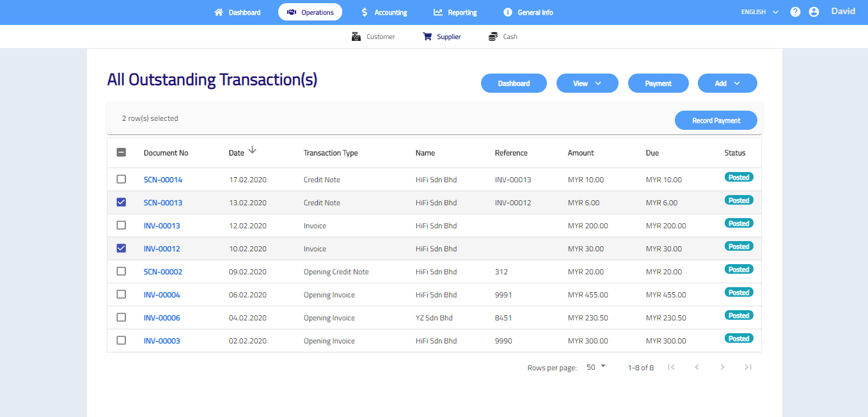Check the SCN-00014 row checkbox
This screenshot has width=868, height=417.
122,180
